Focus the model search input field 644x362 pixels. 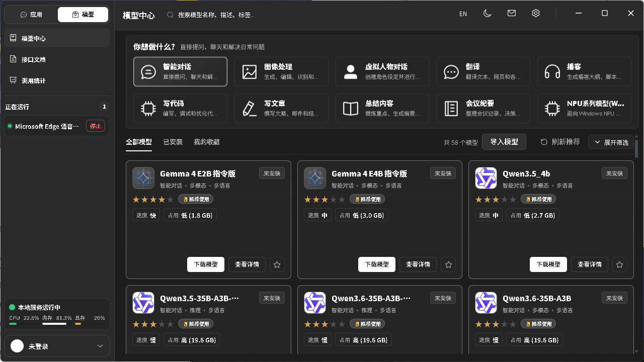[216, 15]
